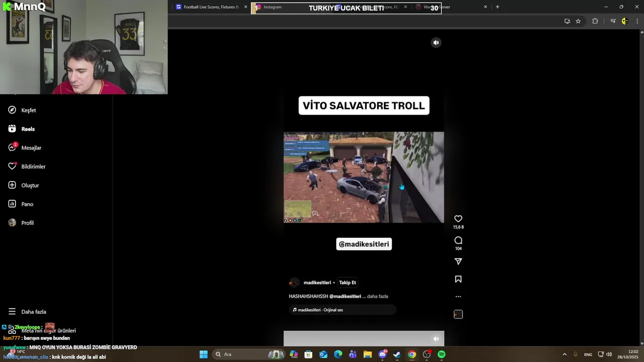Click madikesitleri profile avatar
Viewport: 644px width, 362px height.
294,283
